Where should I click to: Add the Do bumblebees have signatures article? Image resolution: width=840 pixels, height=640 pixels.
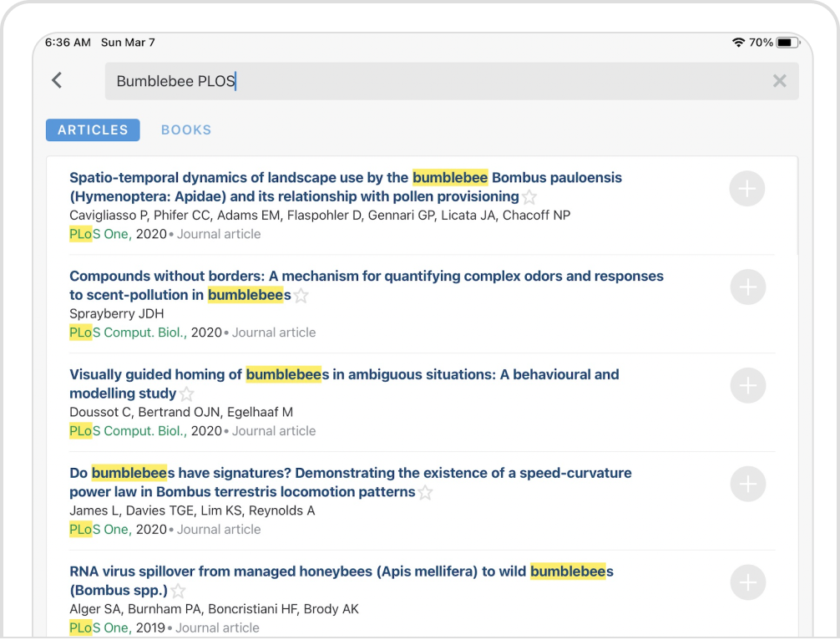(748, 484)
